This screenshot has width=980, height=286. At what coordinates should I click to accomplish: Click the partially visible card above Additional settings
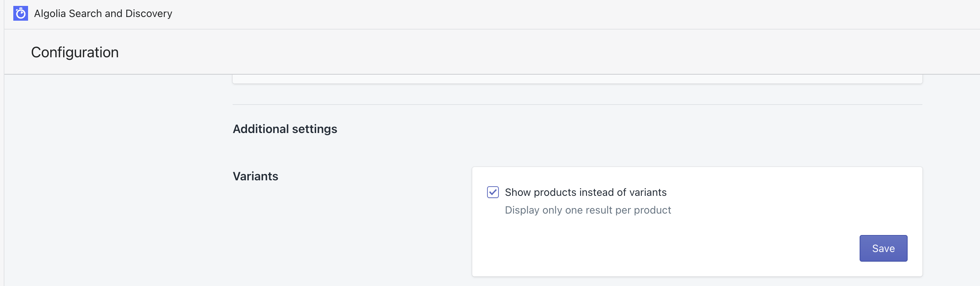pyautogui.click(x=577, y=79)
